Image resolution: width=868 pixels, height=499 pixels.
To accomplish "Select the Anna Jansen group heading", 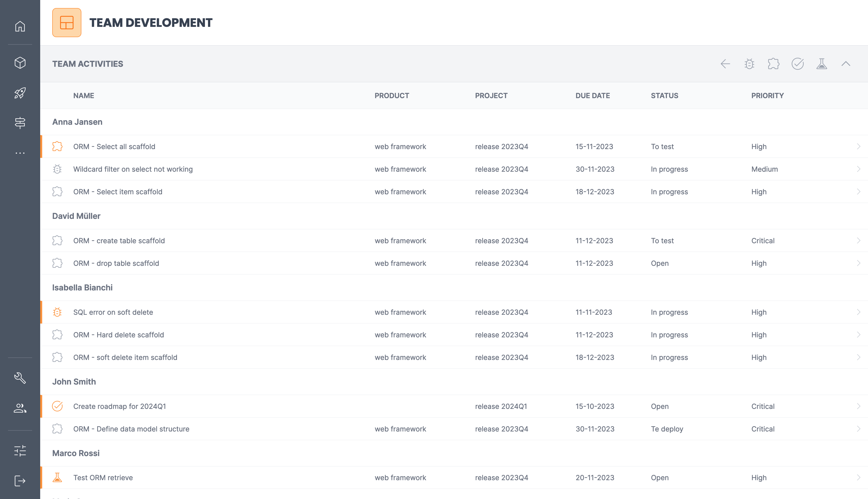I will pyautogui.click(x=77, y=122).
